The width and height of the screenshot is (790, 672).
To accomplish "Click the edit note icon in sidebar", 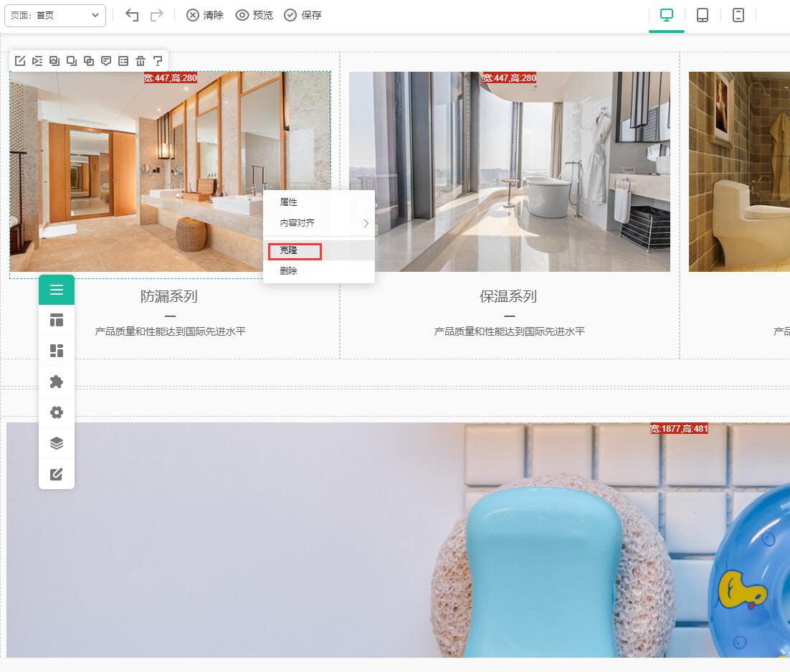I will (x=57, y=474).
